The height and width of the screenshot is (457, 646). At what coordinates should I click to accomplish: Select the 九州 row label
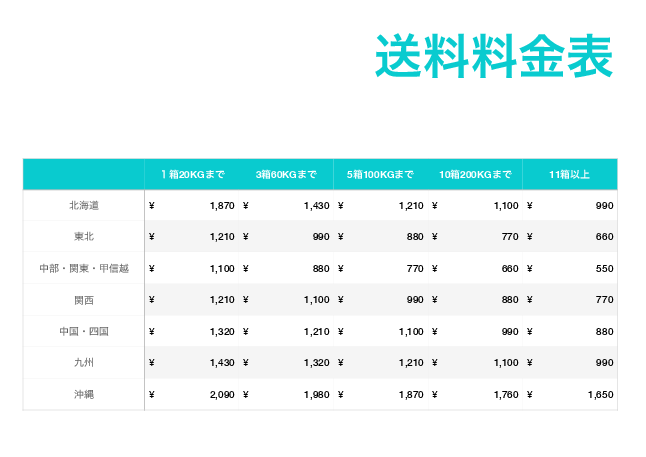pyautogui.click(x=84, y=363)
